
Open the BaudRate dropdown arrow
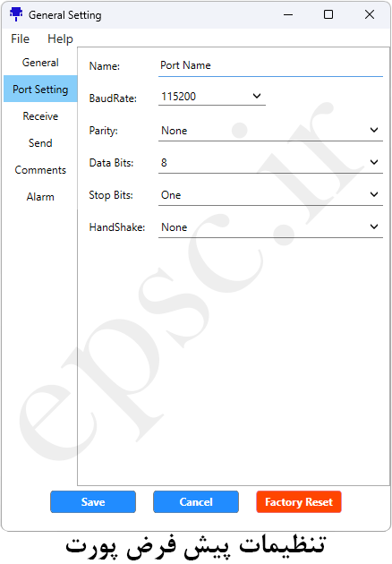coord(257,96)
